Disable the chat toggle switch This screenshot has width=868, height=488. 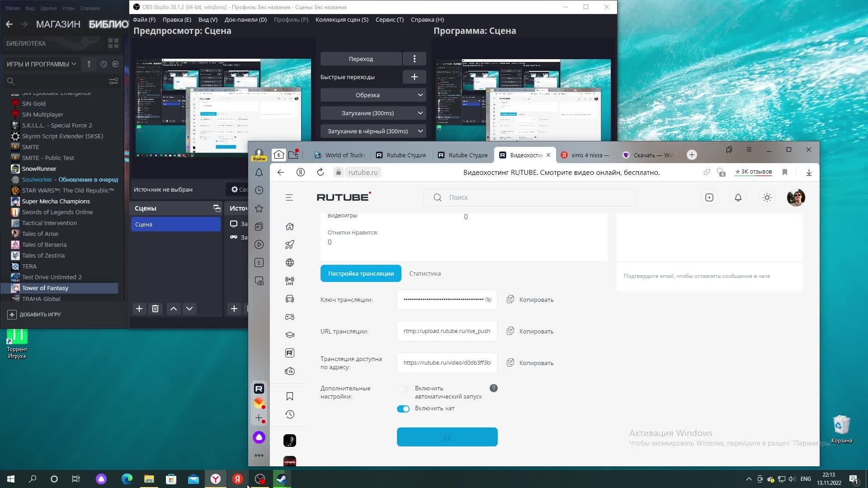pos(403,408)
